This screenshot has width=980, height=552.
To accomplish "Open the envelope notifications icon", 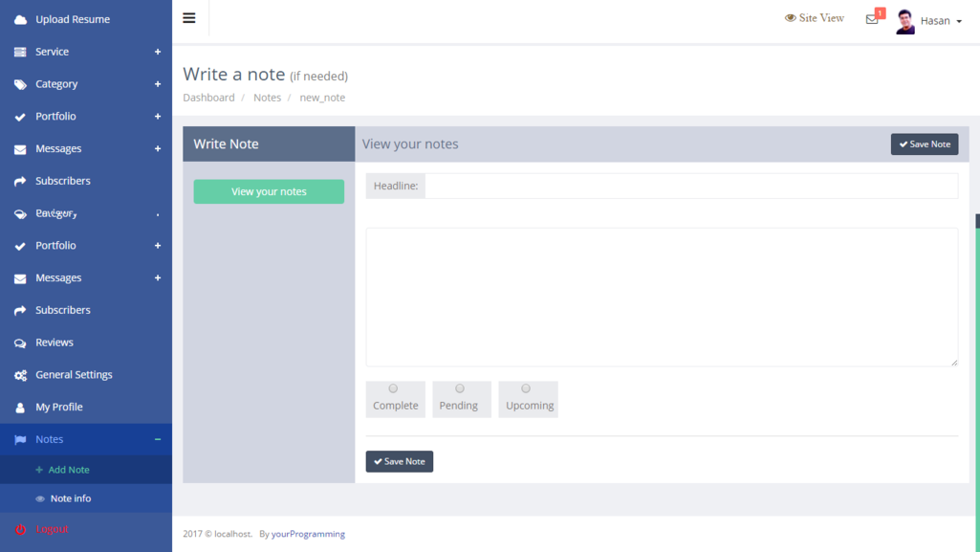I will click(872, 19).
